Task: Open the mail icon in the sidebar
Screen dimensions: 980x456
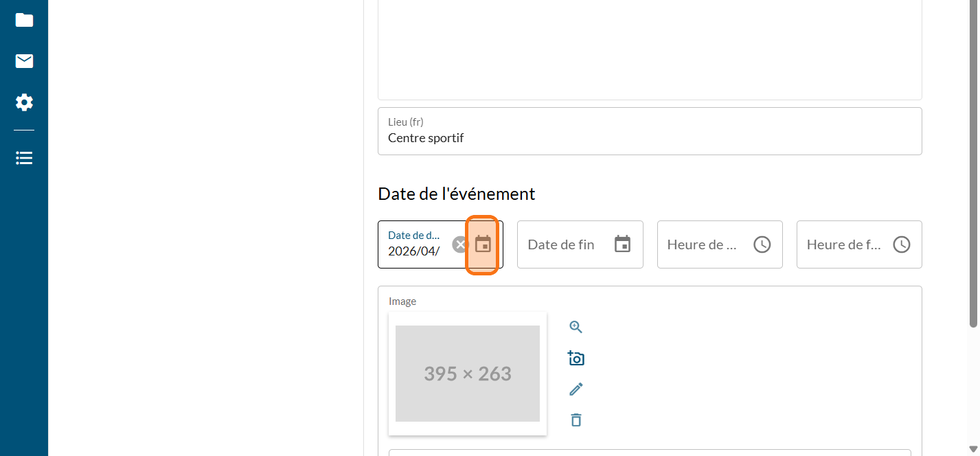Action: pyautogui.click(x=24, y=61)
